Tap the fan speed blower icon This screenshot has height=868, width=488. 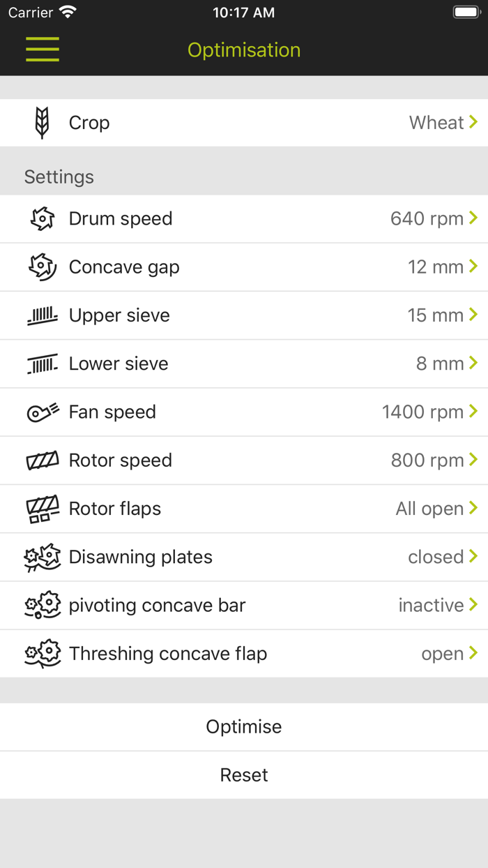(x=43, y=412)
